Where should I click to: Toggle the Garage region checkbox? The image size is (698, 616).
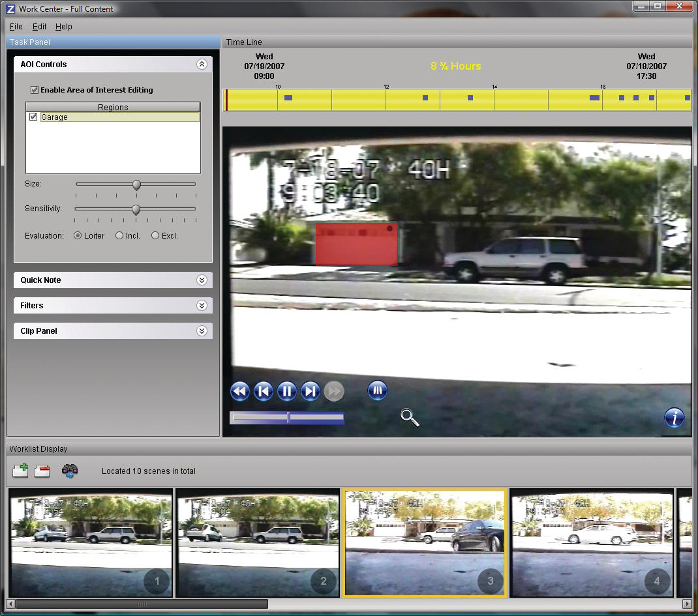[33, 117]
